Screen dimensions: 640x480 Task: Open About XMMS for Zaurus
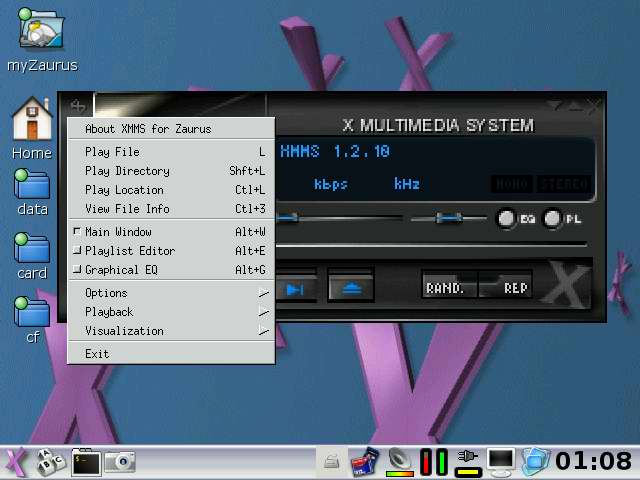(148, 129)
